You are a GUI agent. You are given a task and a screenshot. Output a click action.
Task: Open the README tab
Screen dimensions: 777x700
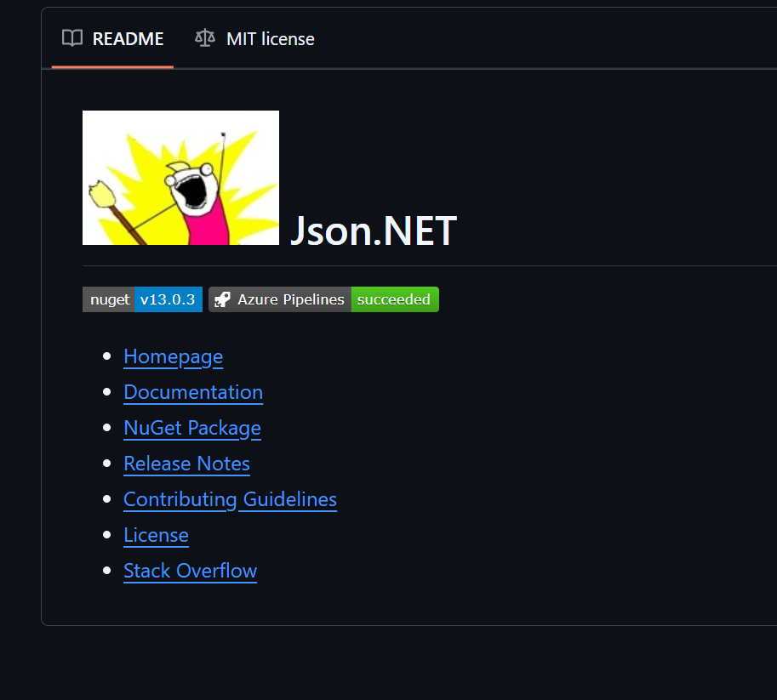pos(112,38)
